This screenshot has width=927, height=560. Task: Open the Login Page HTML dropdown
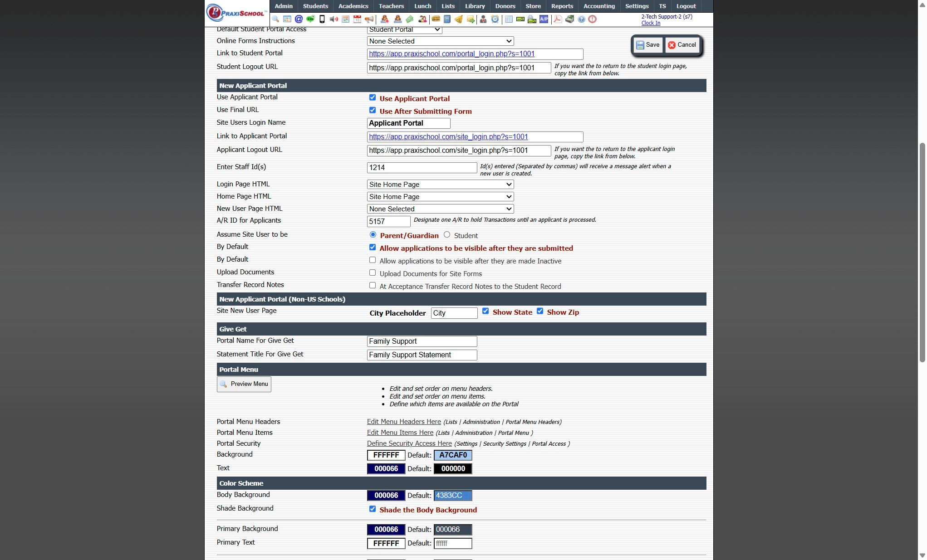(x=440, y=185)
